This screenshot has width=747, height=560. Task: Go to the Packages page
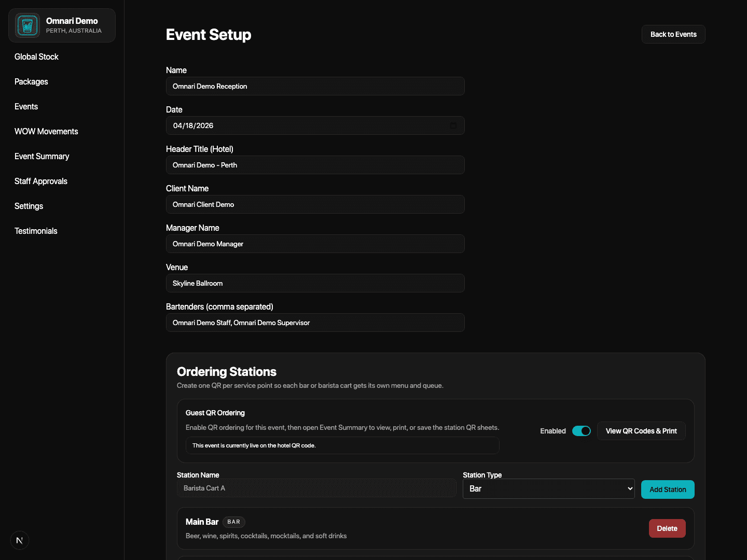pyautogui.click(x=31, y=81)
